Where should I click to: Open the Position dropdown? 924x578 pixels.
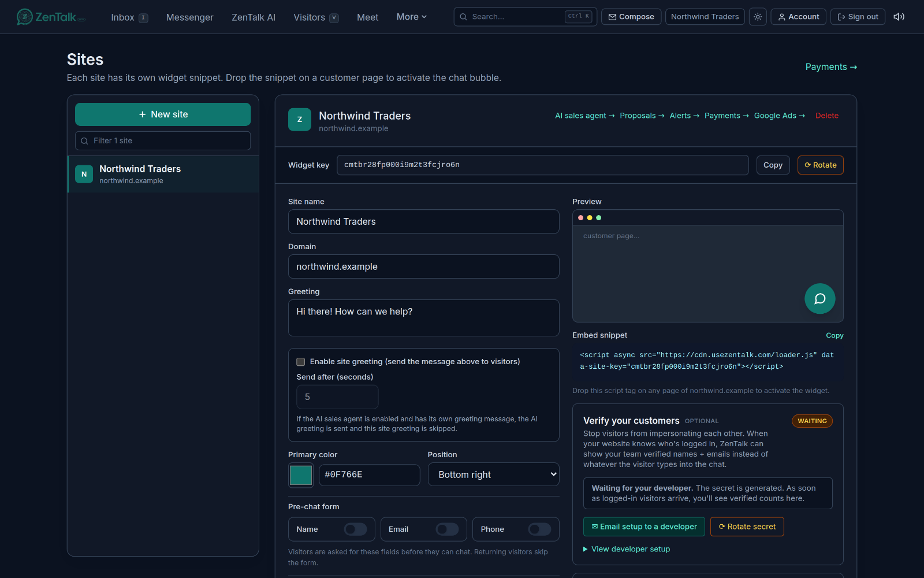click(x=493, y=475)
